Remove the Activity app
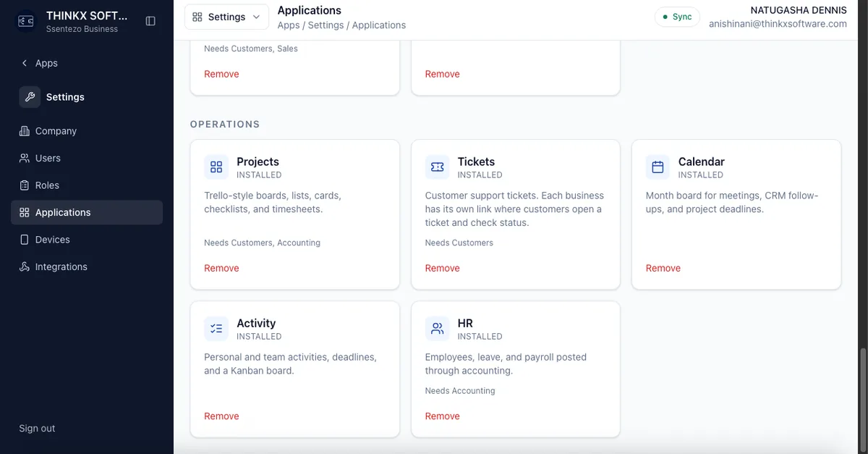This screenshot has width=868, height=454. tap(221, 416)
